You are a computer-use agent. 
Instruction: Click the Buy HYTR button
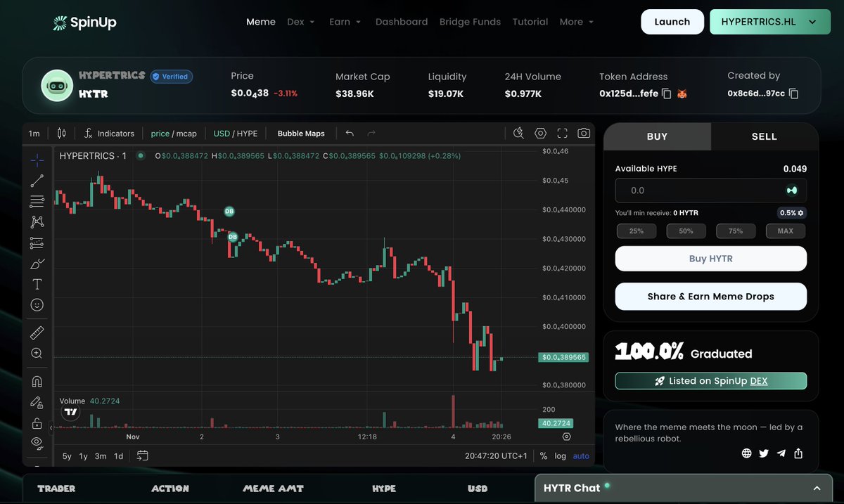pos(711,259)
